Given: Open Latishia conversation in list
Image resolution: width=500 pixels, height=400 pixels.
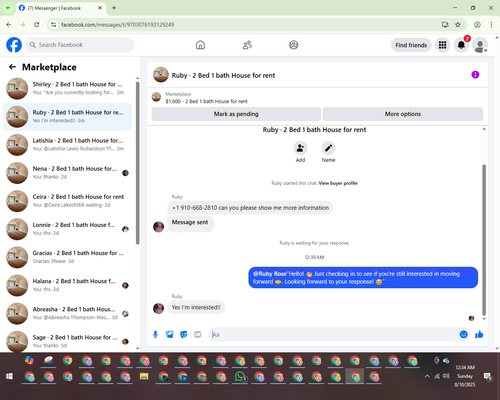Looking at the screenshot, I should (x=67, y=145).
